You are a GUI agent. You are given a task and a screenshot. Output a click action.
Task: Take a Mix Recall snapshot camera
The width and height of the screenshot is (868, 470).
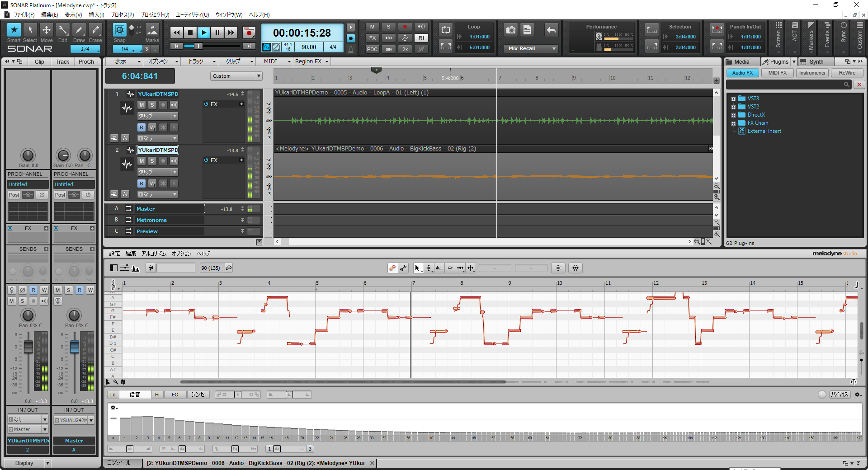511,30
